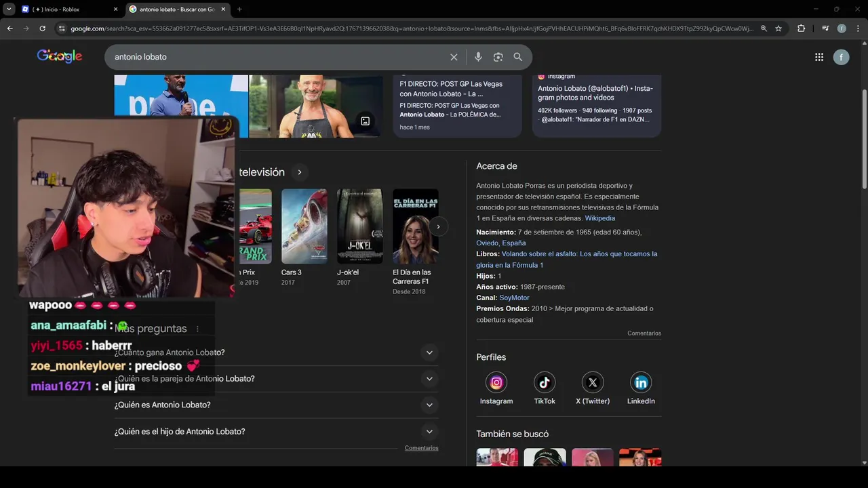Start voice search with microphone icon

(478, 57)
